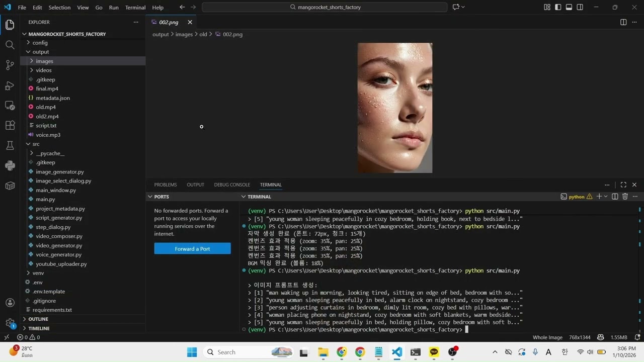
Task: Open the Run and Debug view
Action: pyautogui.click(x=10, y=85)
